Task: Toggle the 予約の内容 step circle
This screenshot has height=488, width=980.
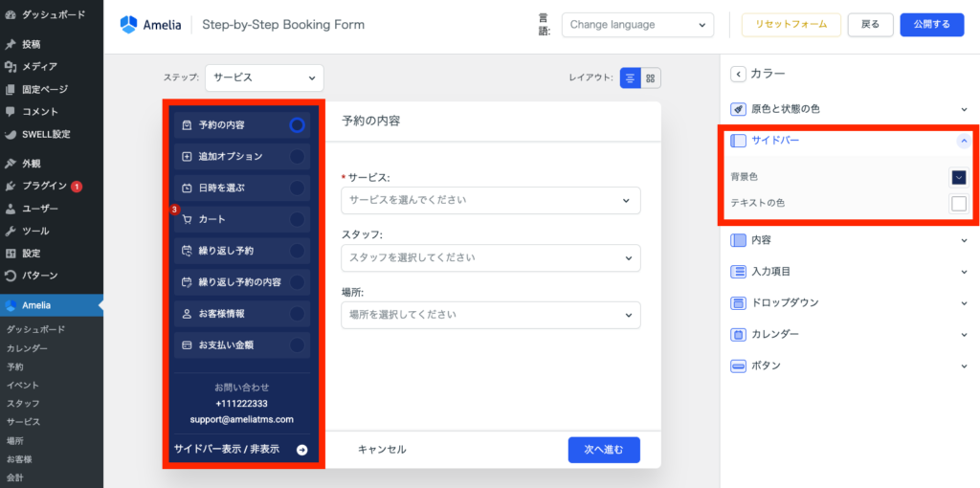Action: pos(297,124)
